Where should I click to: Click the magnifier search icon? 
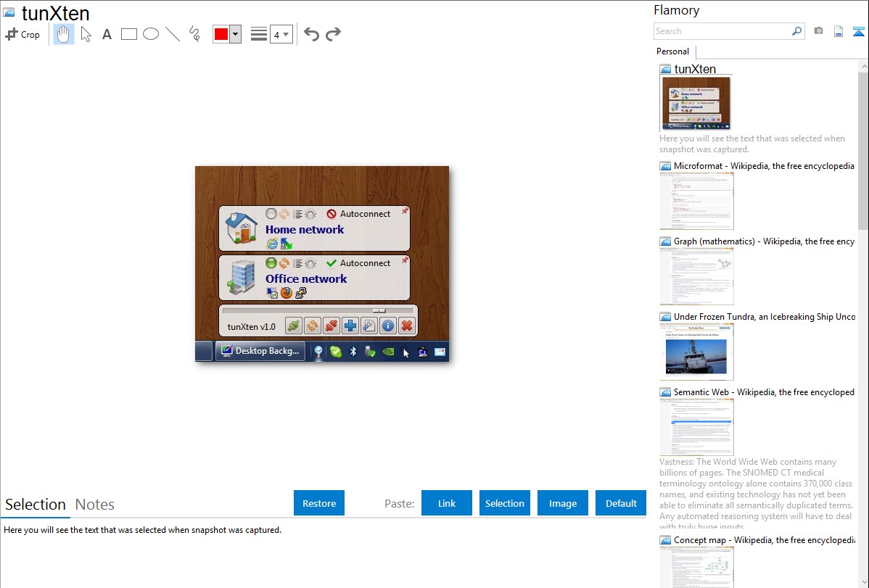[796, 31]
